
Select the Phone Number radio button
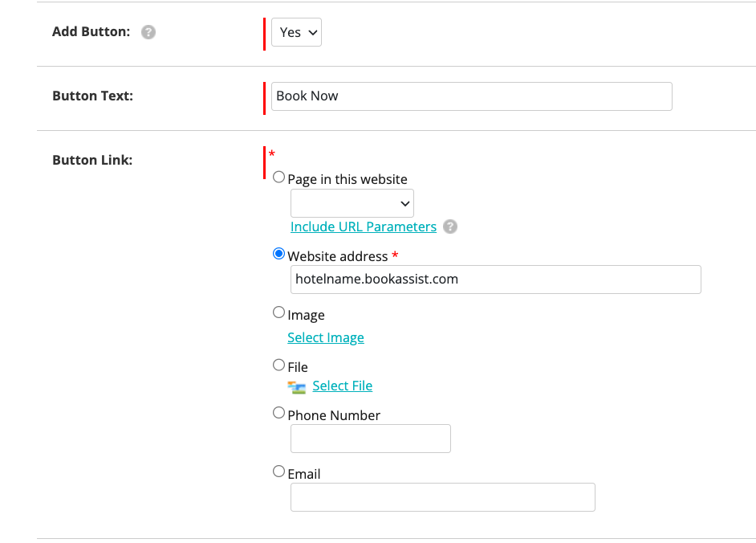click(x=278, y=413)
